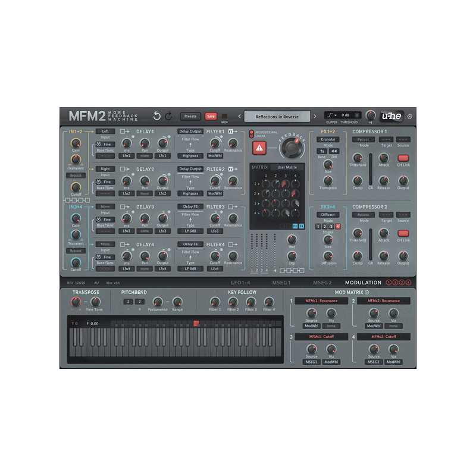Viewport: 476px width, 476px height.
Task: Click the Granular base 1s button
Action: point(322,151)
